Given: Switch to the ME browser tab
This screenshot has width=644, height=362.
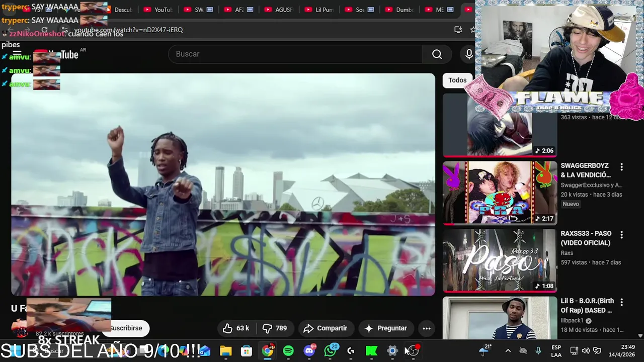Looking at the screenshot, I should coord(439,10).
